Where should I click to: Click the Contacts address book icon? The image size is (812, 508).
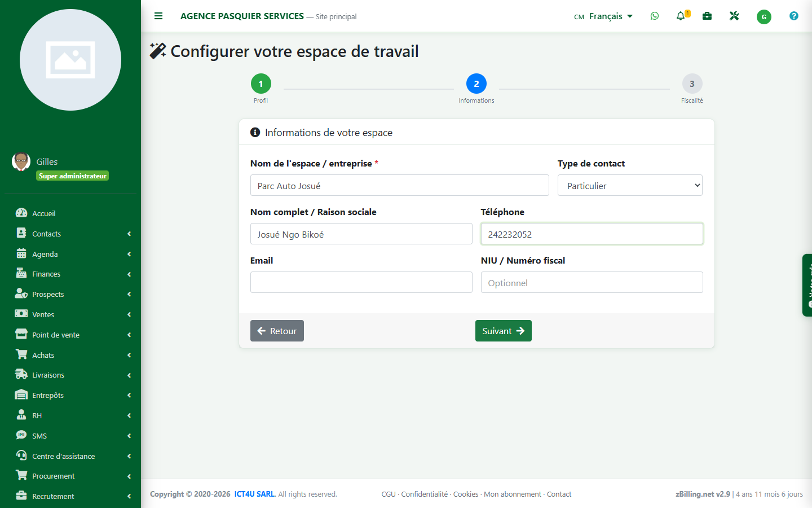point(21,233)
